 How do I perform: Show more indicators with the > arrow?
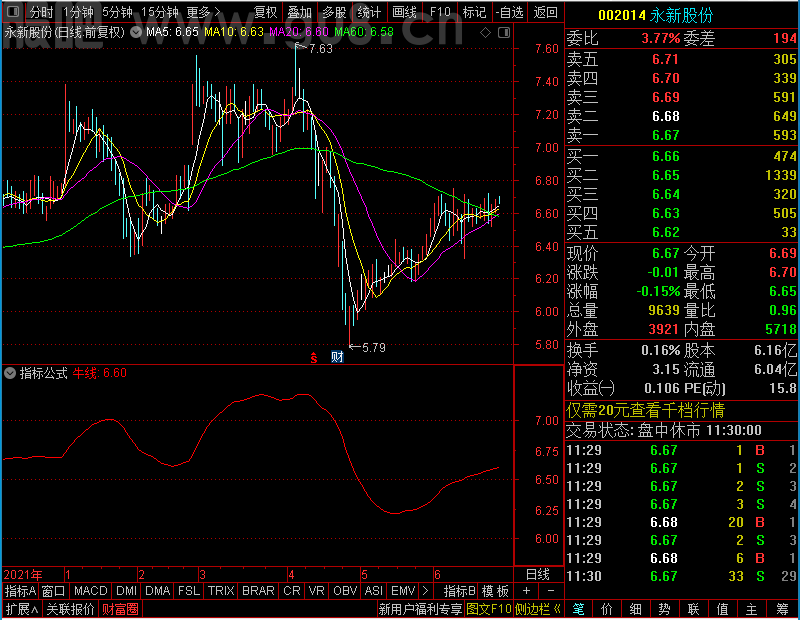click(x=426, y=591)
